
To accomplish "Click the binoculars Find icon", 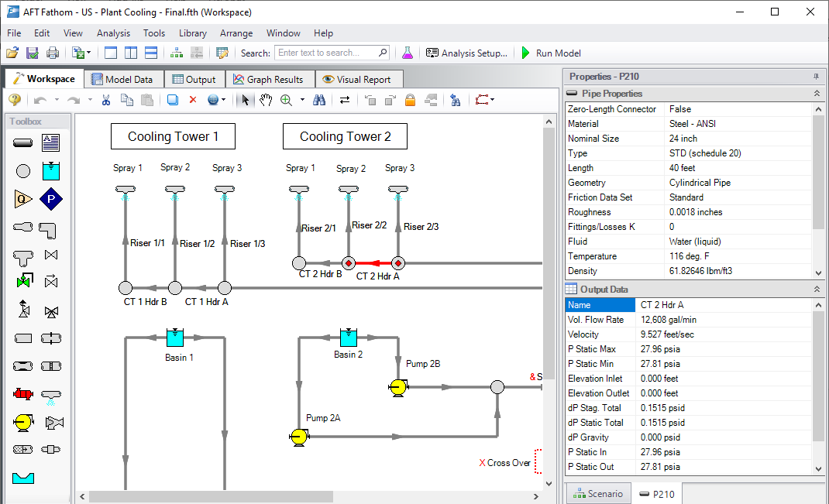I will pyautogui.click(x=318, y=100).
